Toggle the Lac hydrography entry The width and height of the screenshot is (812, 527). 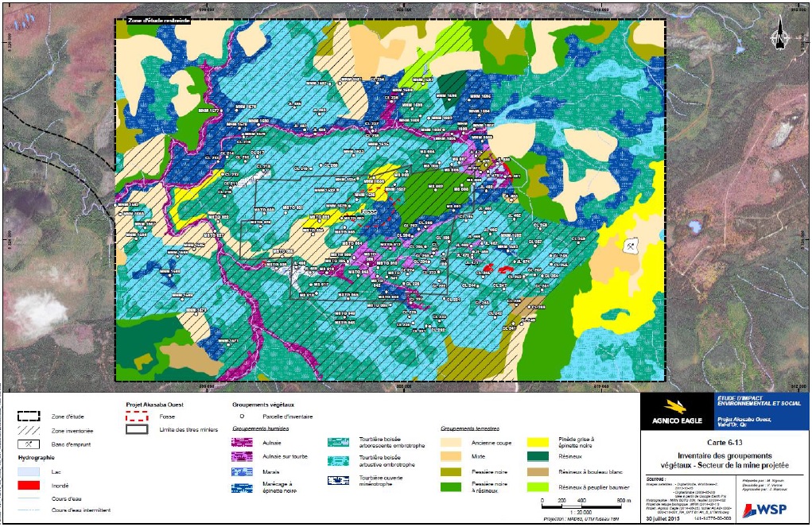pyautogui.click(x=28, y=471)
